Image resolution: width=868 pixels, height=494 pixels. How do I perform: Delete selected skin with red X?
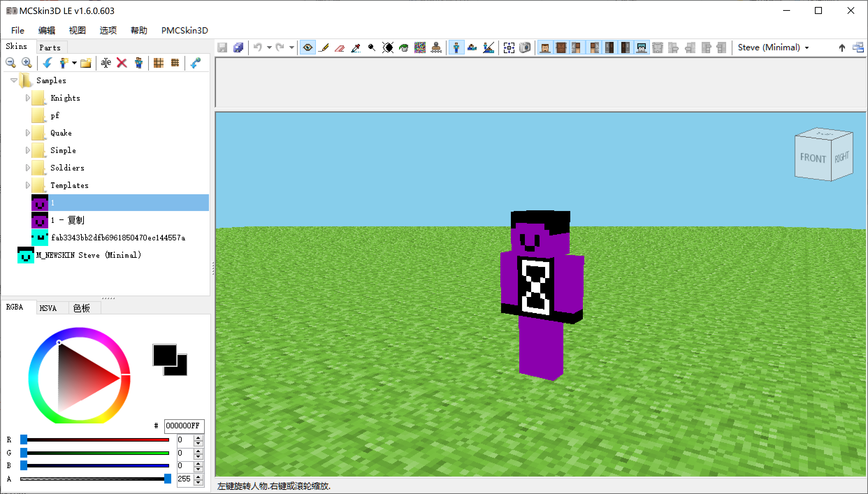[x=122, y=63]
